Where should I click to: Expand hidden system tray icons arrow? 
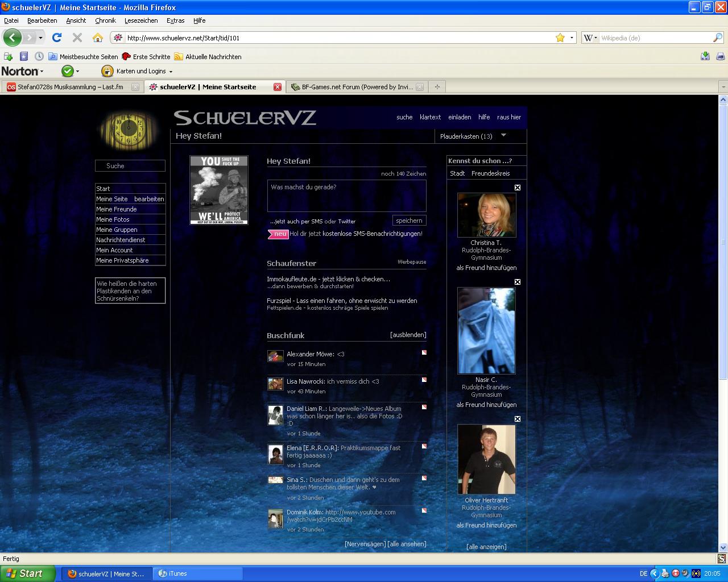tap(654, 573)
